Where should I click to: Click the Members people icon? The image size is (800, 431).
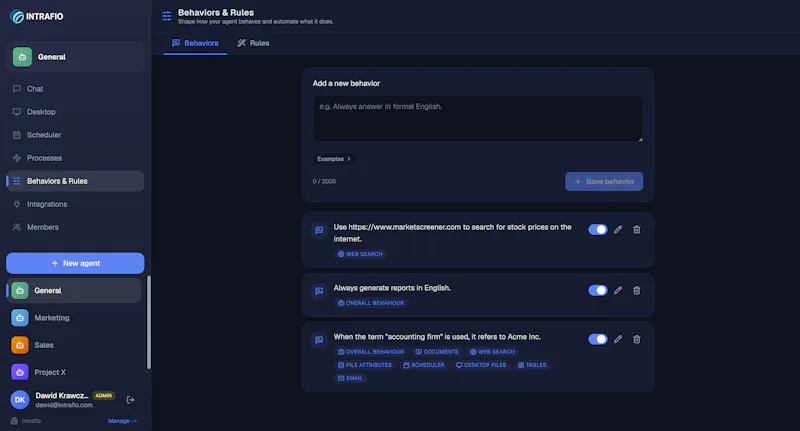(x=17, y=227)
